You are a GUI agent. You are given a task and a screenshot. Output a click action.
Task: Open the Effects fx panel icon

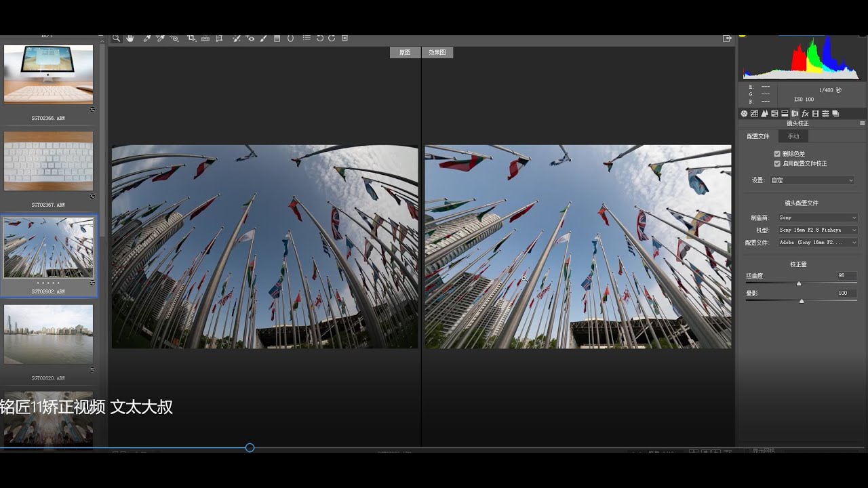(805, 113)
